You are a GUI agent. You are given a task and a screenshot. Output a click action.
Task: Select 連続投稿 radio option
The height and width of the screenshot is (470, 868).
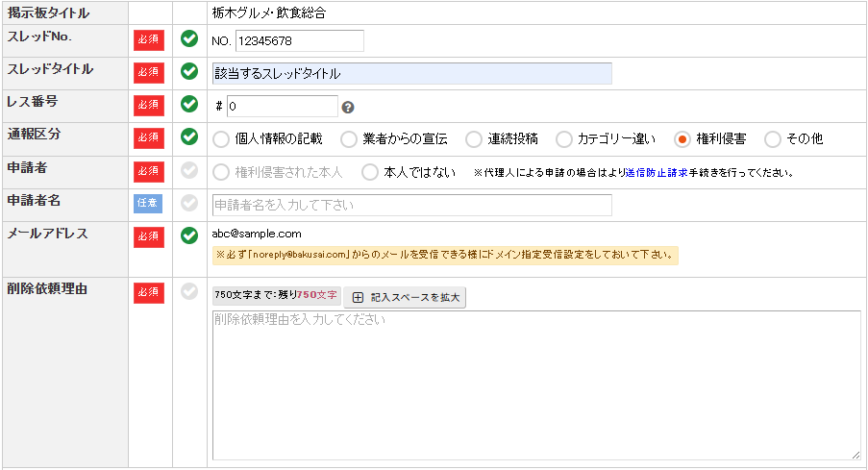(x=474, y=139)
